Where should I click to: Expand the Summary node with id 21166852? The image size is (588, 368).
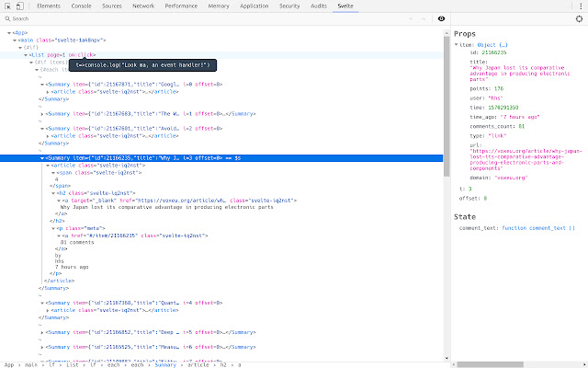42,333
